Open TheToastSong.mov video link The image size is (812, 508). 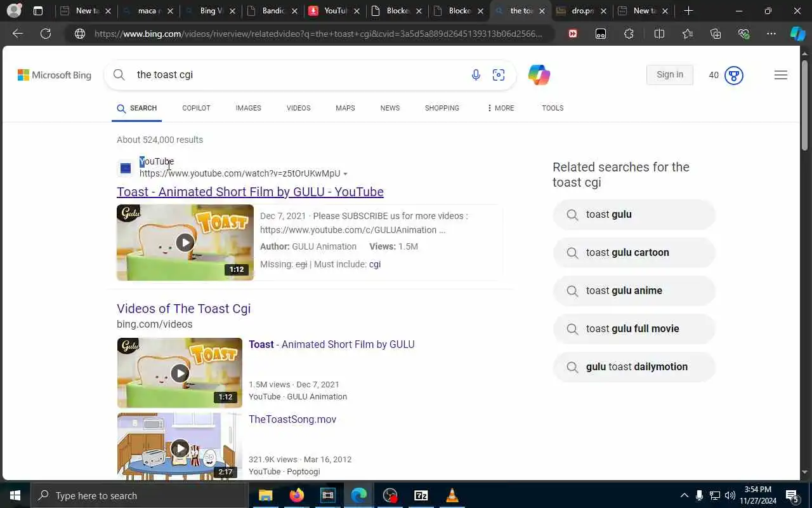coord(292,420)
